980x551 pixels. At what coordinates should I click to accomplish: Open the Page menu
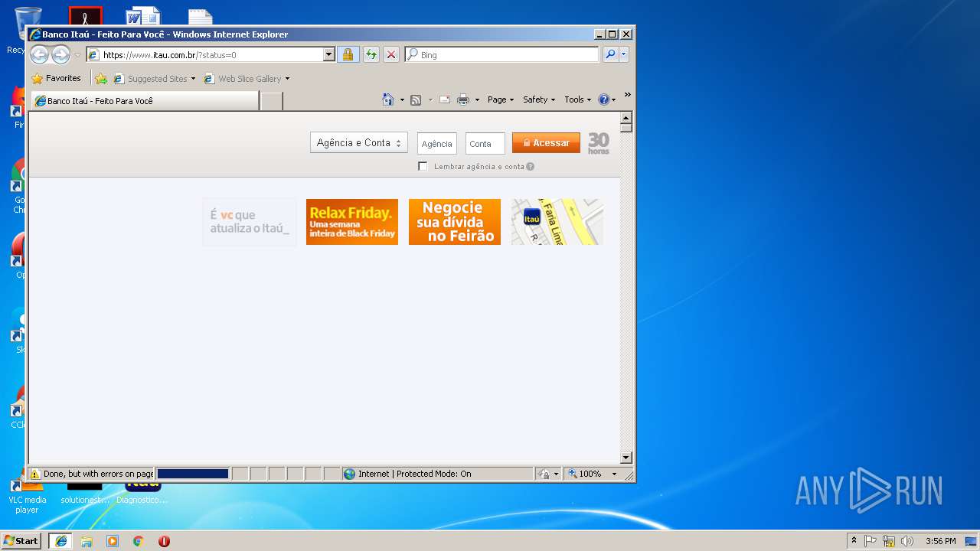(x=501, y=99)
